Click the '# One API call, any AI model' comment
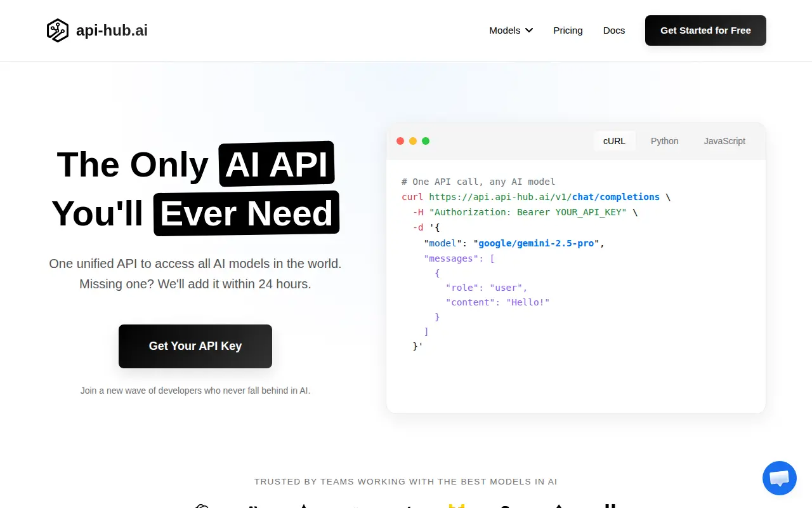The width and height of the screenshot is (812, 508). [478, 182]
